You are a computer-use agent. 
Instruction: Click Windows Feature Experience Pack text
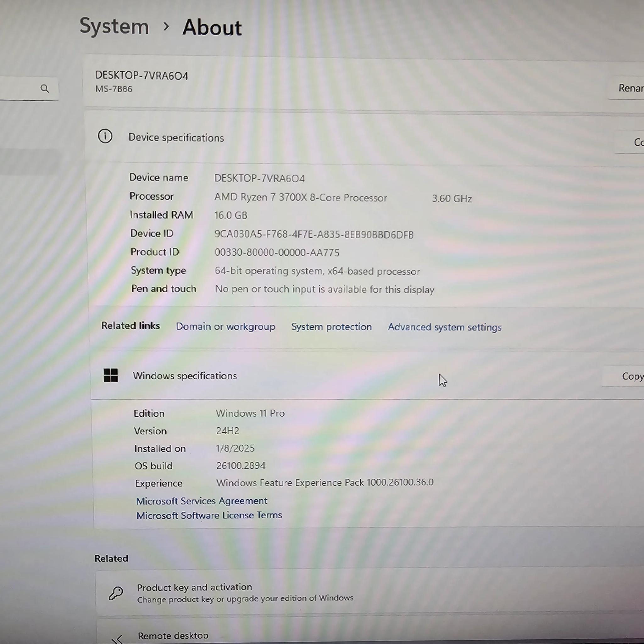[x=325, y=482]
